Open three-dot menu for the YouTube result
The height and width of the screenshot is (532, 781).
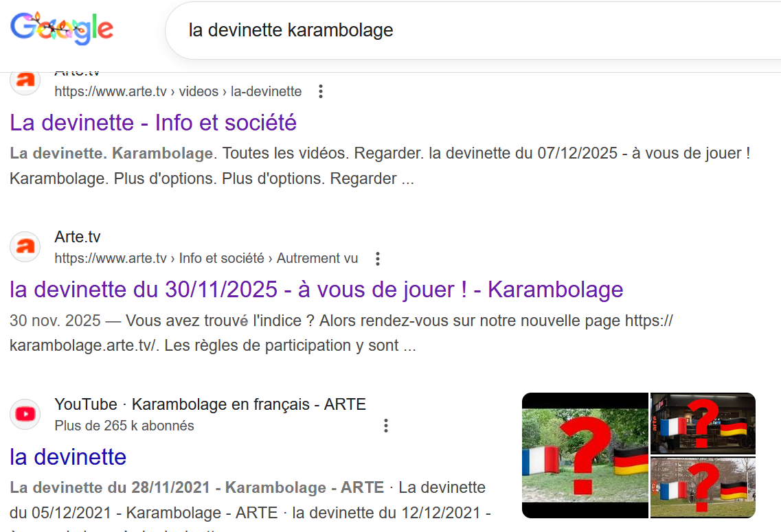pos(386,426)
